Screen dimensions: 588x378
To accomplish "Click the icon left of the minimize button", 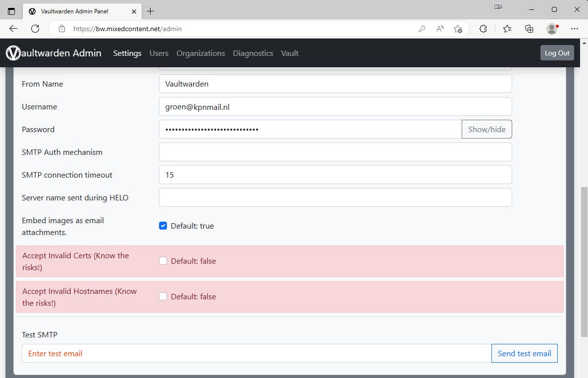I will click(498, 7).
